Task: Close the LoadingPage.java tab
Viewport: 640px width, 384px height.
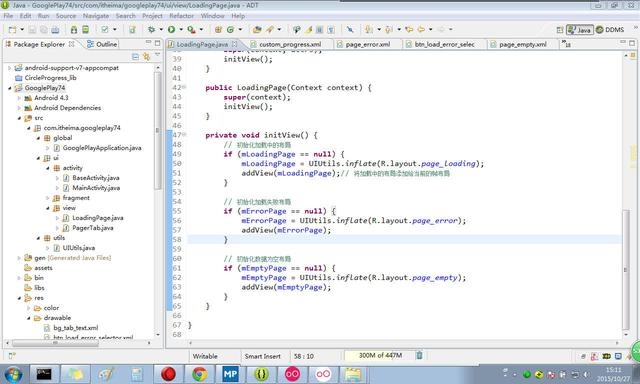Action: click(235, 44)
